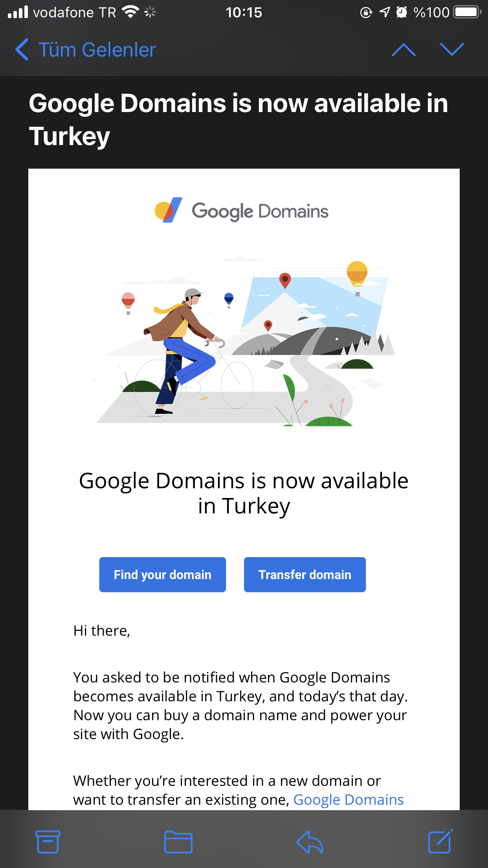Screen dimensions: 488x868
Task: Tap the Wi-Fi status icon
Action: point(130,12)
